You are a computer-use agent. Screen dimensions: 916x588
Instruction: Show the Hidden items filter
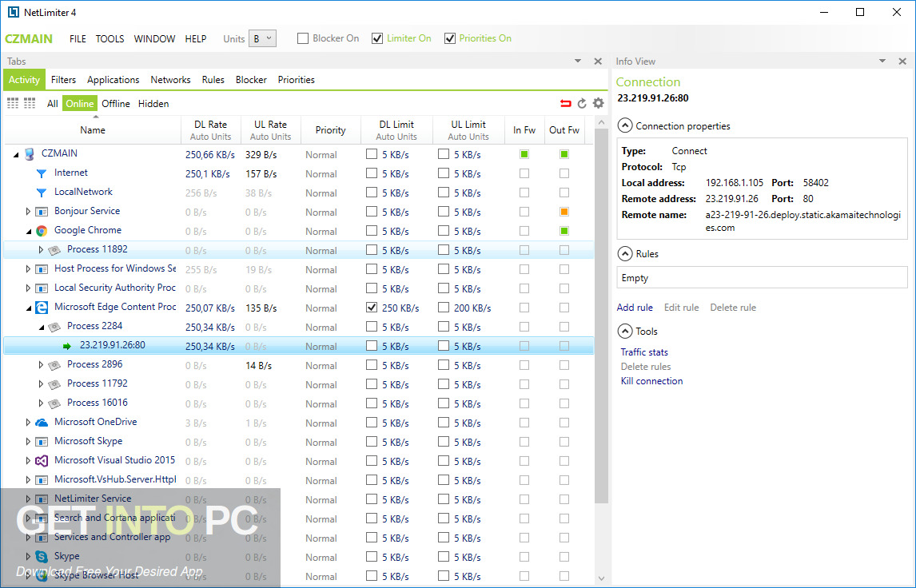[x=153, y=104]
